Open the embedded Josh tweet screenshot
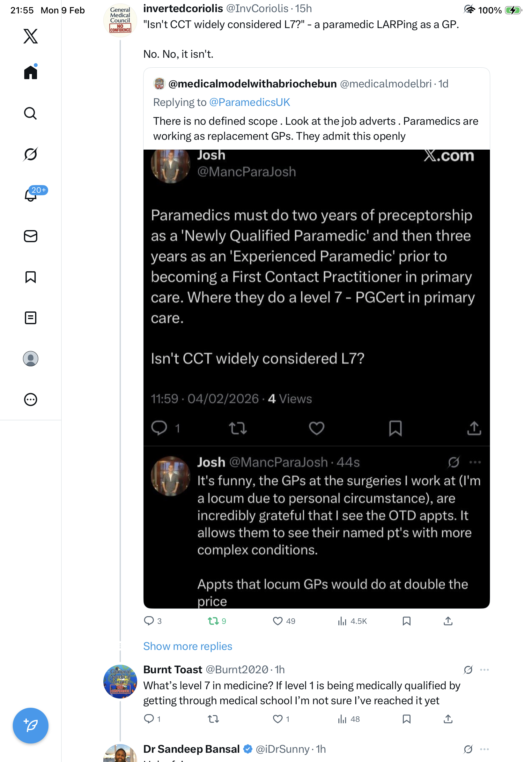This screenshot has height=762, width=532. click(x=316, y=378)
